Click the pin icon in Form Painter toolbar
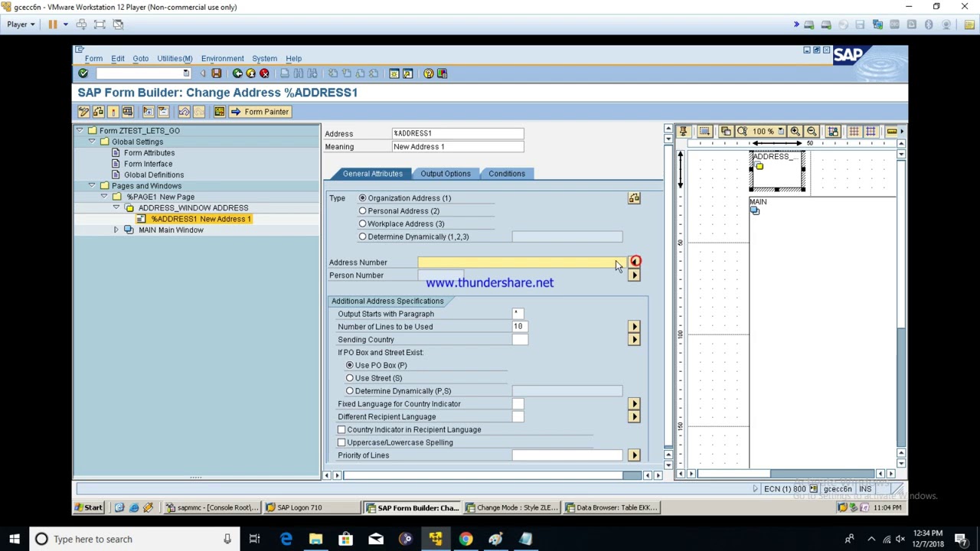Viewport: 980px width, 551px height. 683,132
